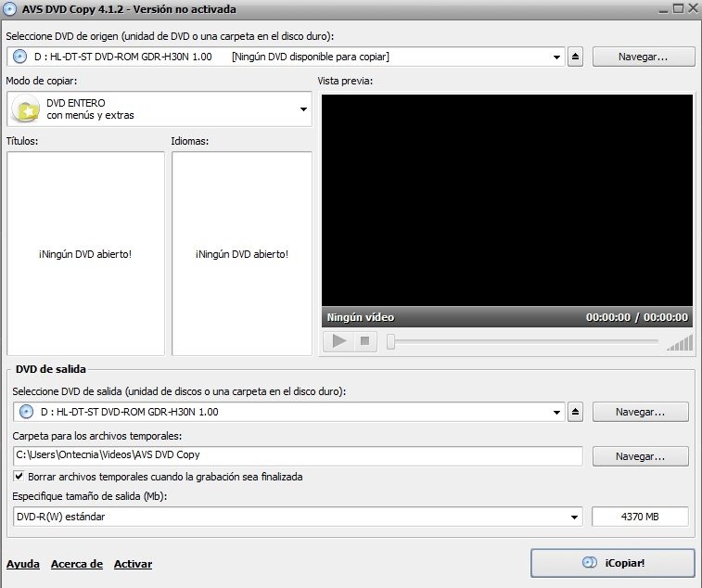Toggle 'Borrar archivos temporales' checkbox
Screen dimensions: 702x588
pos(19,476)
